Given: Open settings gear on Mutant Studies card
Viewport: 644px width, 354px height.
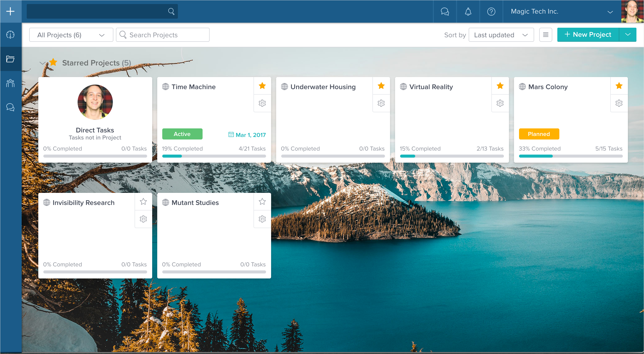Looking at the screenshot, I should [x=262, y=219].
